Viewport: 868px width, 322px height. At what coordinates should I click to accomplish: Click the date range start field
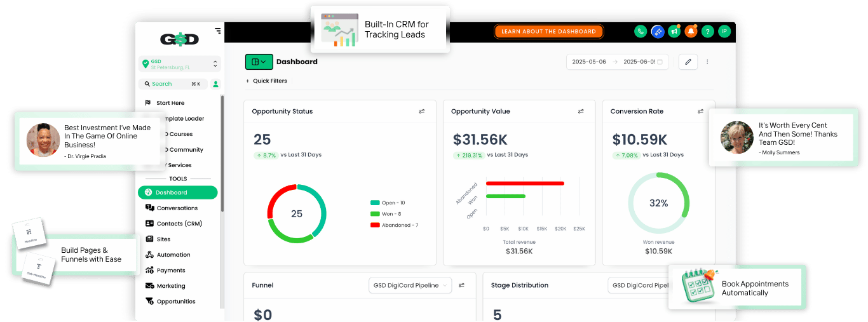tap(589, 62)
